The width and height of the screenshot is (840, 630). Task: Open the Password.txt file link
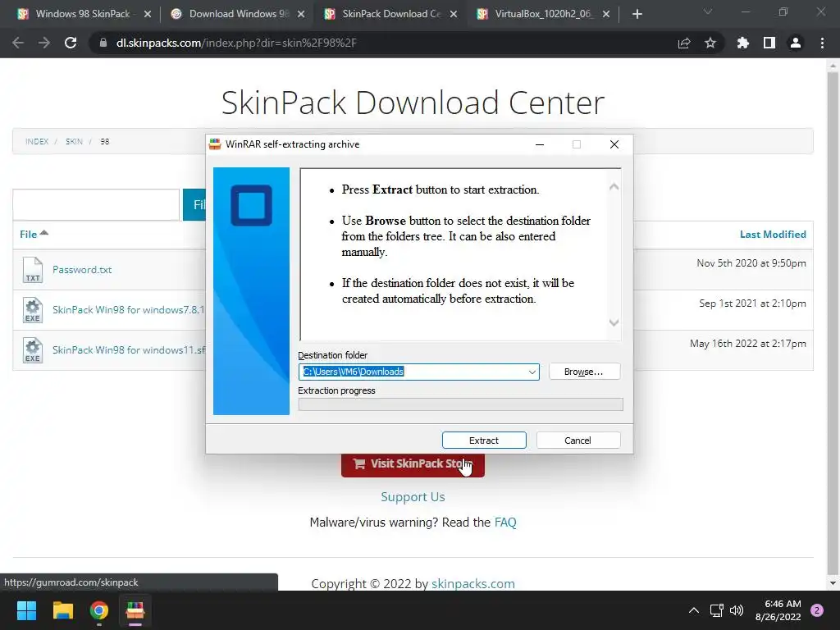(82, 269)
